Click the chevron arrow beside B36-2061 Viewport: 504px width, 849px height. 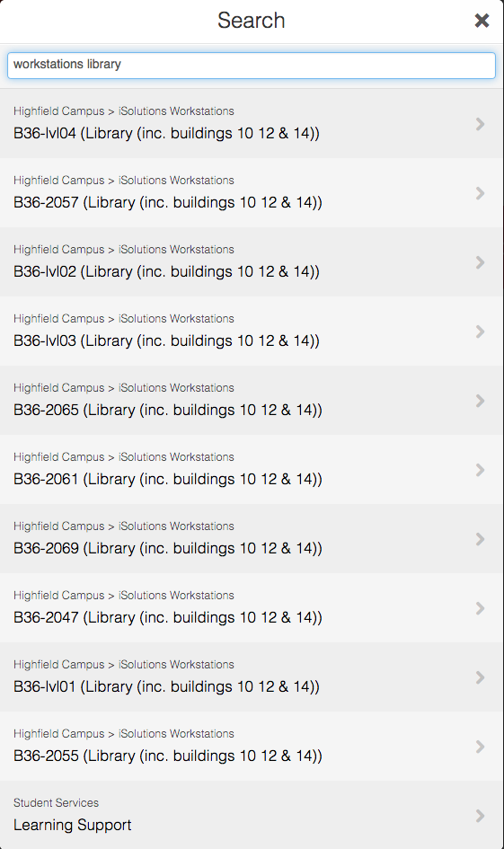[x=480, y=470]
